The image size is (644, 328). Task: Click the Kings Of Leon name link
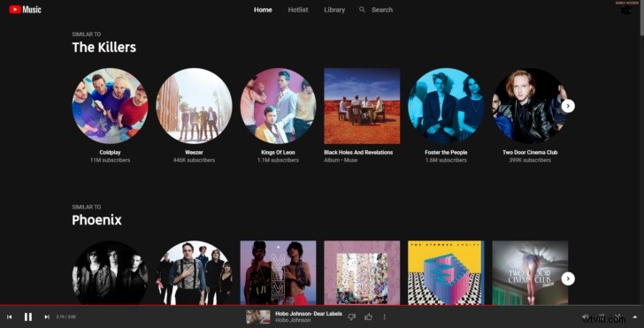coord(278,152)
